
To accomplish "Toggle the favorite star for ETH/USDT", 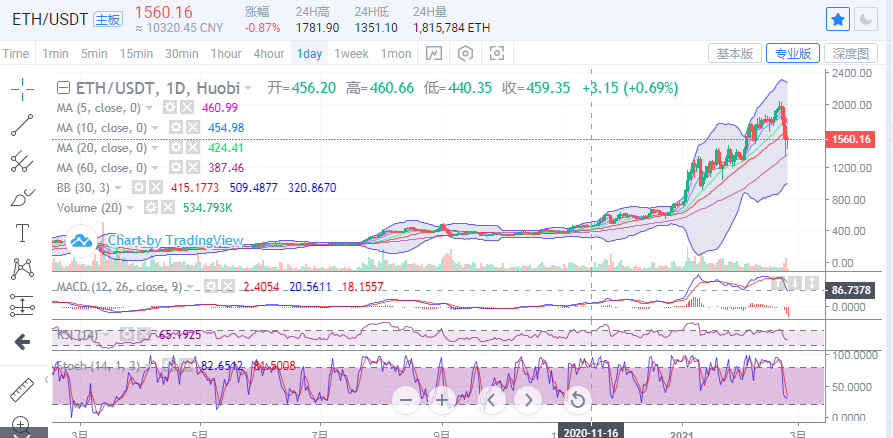I will pyautogui.click(x=838, y=19).
